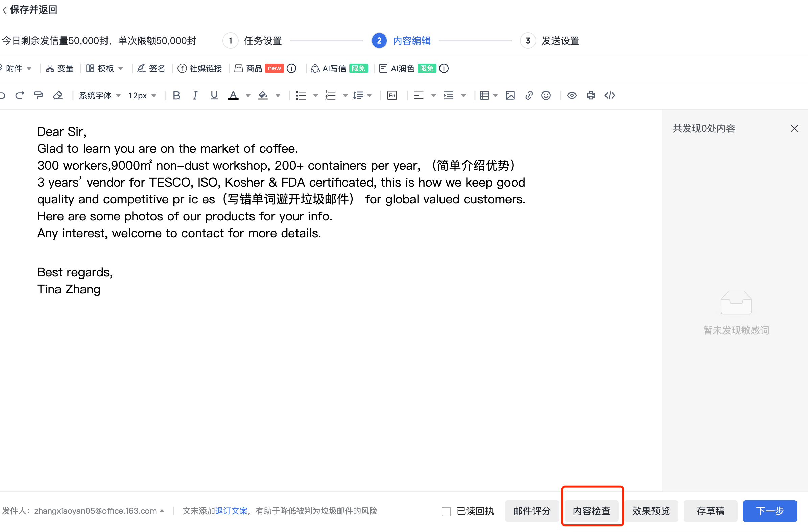This screenshot has height=532, width=808.
Task: Toggle bold formatting
Action: 176,95
